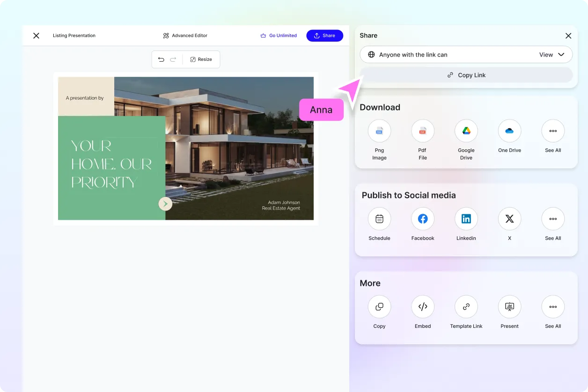The height and width of the screenshot is (392, 588).
Task: Close the Share panel
Action: [568, 36]
